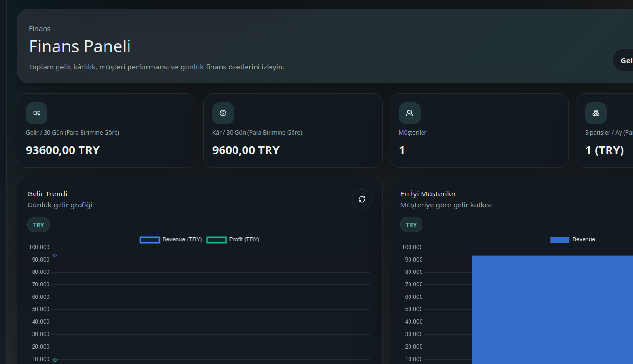Toggle Revenue (TRY) legend series
The image size is (633, 364).
[171, 239]
